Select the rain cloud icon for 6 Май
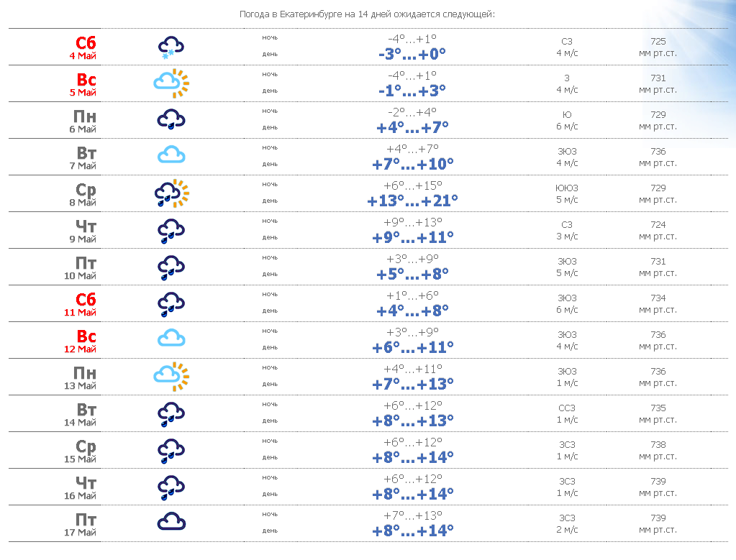 tap(171, 119)
